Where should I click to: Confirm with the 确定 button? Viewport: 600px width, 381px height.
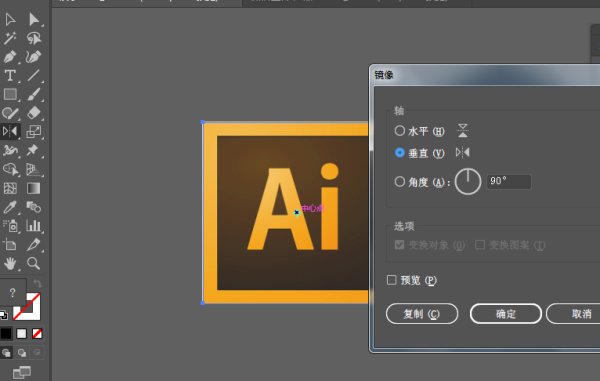506,314
